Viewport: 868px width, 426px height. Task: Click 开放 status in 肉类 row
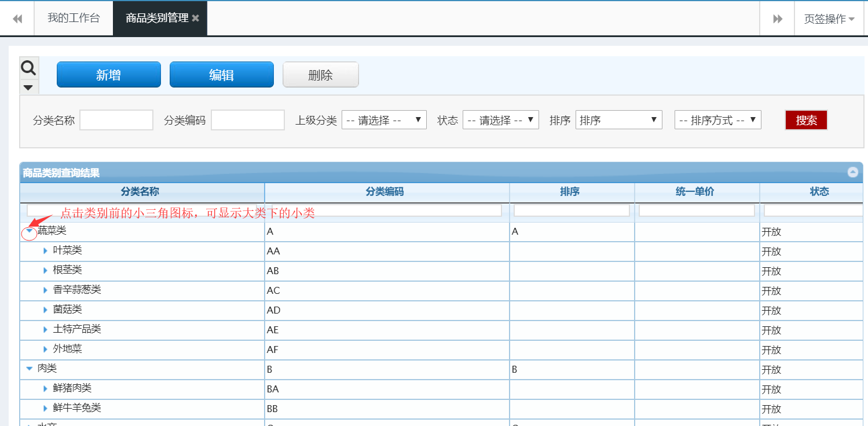point(771,370)
